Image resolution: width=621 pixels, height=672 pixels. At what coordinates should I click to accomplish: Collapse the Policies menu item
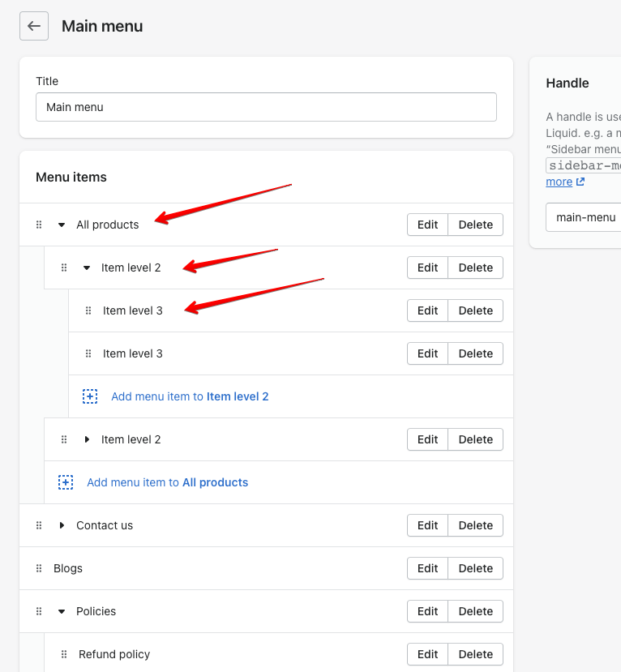click(x=62, y=611)
